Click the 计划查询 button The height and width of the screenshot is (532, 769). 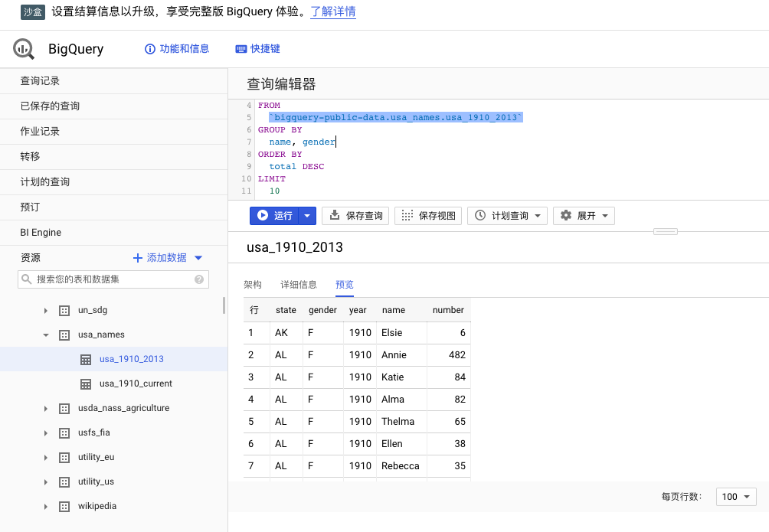tap(507, 216)
